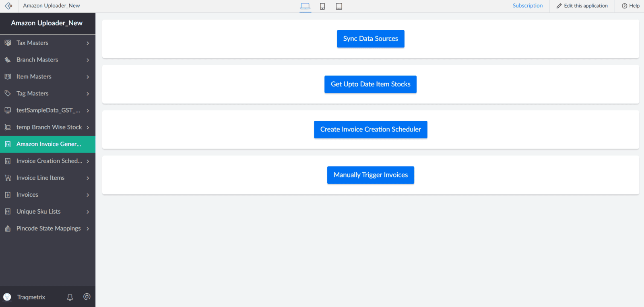The height and width of the screenshot is (307, 644).
Task: Click Manually Trigger Invoices button
Action: pos(370,175)
